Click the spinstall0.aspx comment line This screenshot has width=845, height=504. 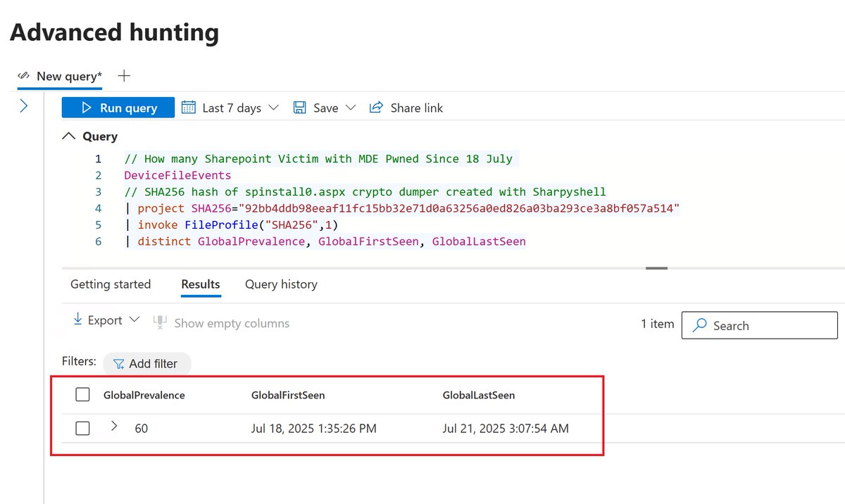(365, 191)
